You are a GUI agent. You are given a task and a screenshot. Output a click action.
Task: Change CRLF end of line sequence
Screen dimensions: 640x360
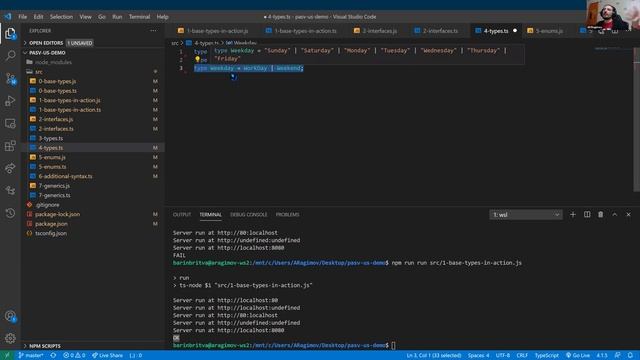pyautogui.click(x=522, y=355)
